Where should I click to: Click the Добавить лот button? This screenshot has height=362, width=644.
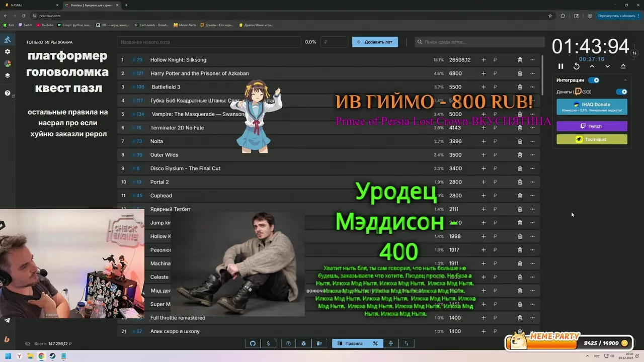[375, 42]
